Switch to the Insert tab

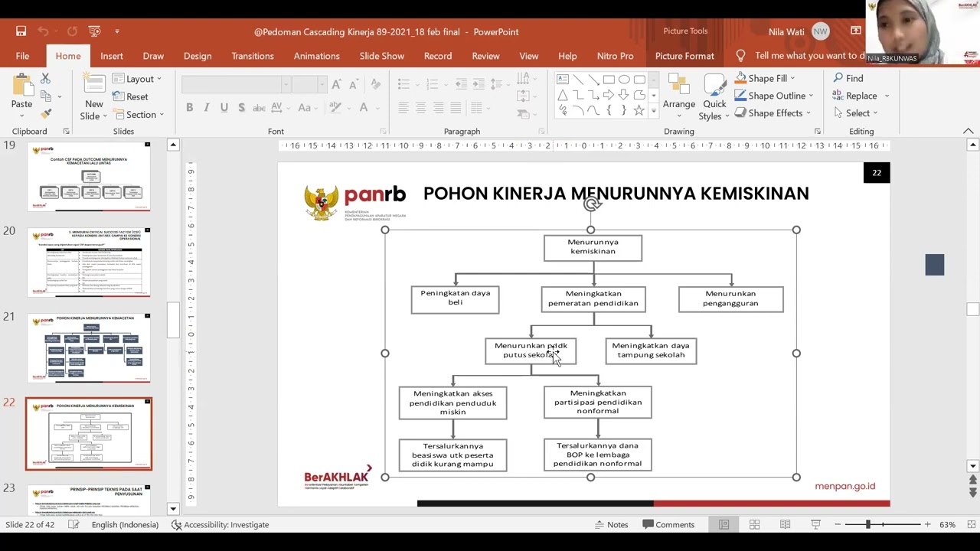click(111, 56)
